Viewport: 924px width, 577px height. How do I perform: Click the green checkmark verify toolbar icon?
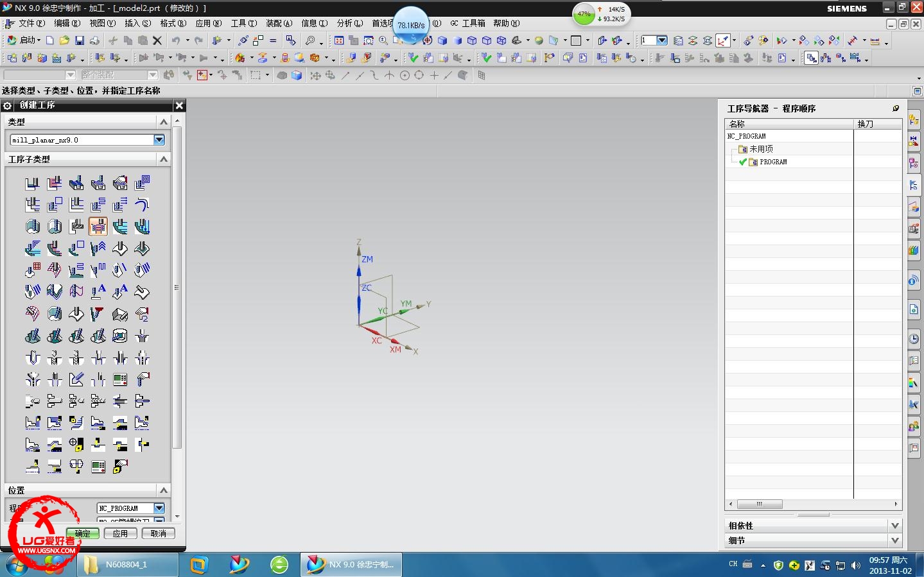click(x=414, y=58)
